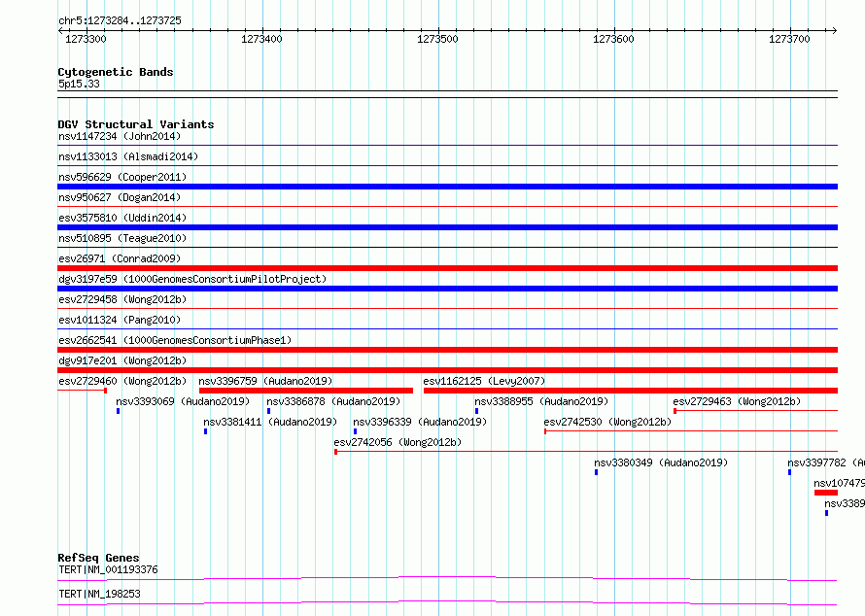Open the esv2729463 (Wong2012b) variant
The height and width of the screenshot is (616, 865).
737,401
